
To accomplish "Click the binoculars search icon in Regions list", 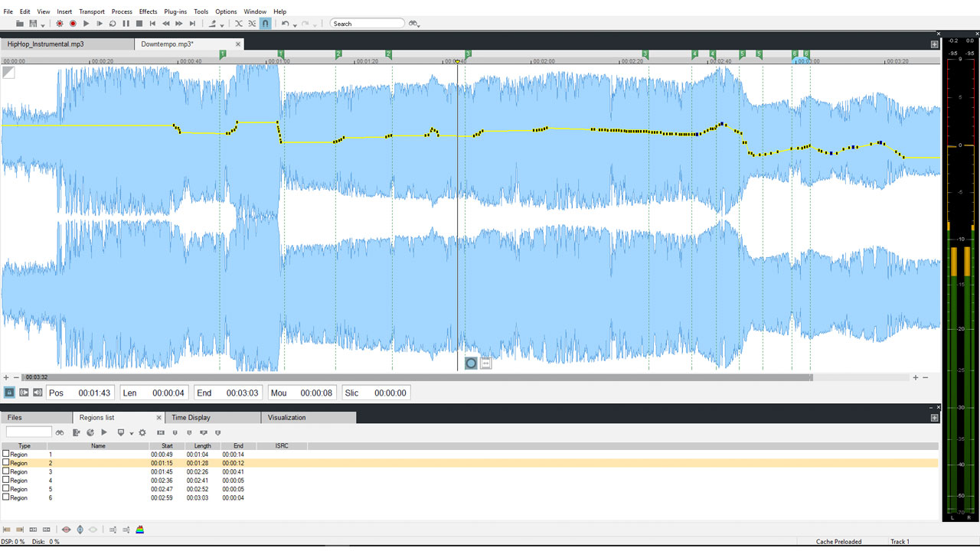I will [60, 432].
